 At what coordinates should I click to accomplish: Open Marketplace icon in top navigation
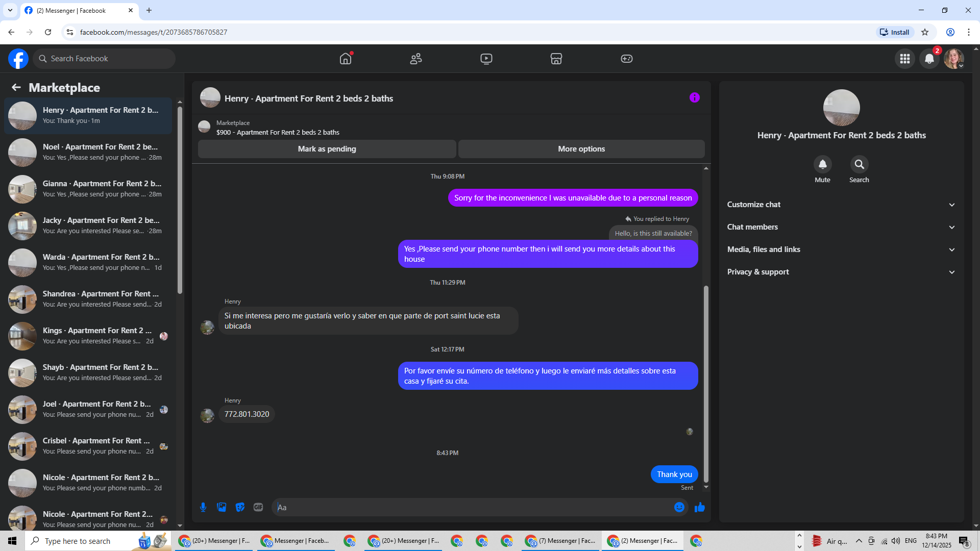coord(556,59)
